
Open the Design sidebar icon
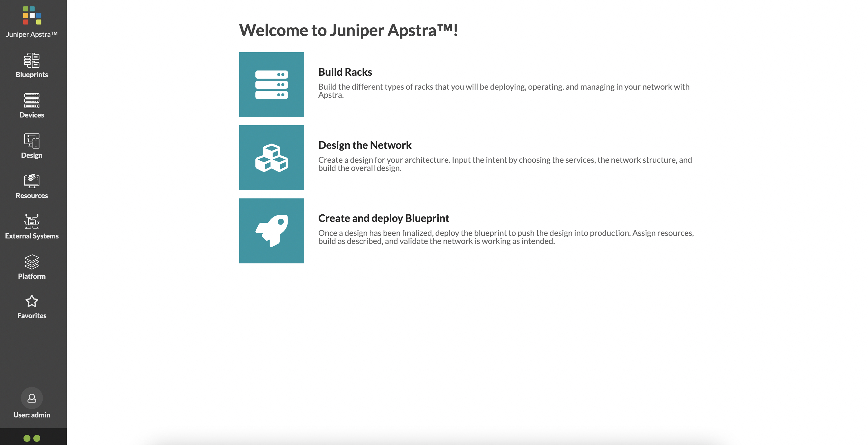(x=32, y=141)
